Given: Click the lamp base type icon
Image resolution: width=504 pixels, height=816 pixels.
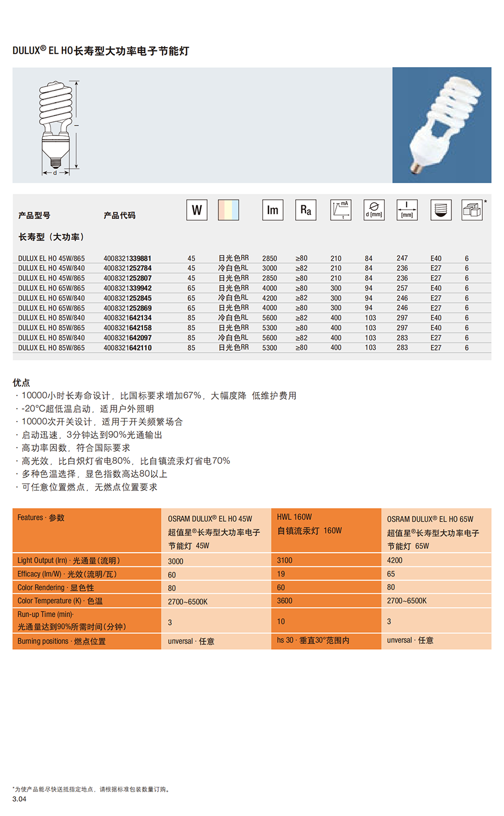Looking at the screenshot, I should click(441, 210).
